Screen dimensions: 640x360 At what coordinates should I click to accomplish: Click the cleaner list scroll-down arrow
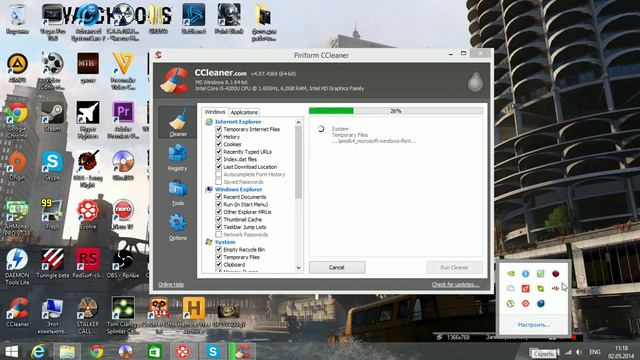298,268
